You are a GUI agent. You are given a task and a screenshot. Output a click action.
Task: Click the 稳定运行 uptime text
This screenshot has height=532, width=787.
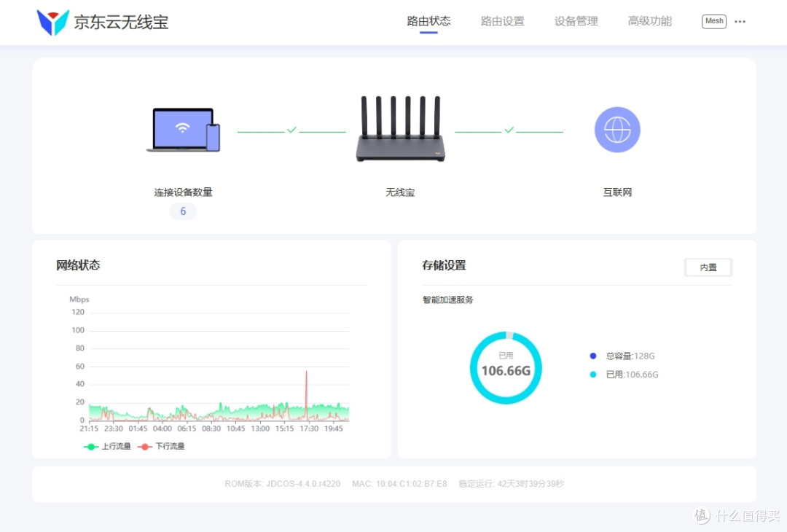pos(512,484)
